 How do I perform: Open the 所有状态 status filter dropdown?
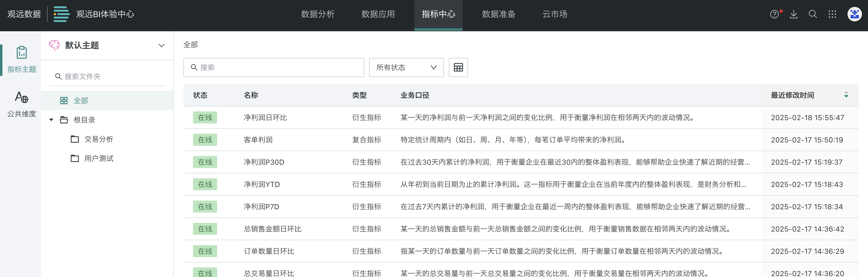pos(406,67)
